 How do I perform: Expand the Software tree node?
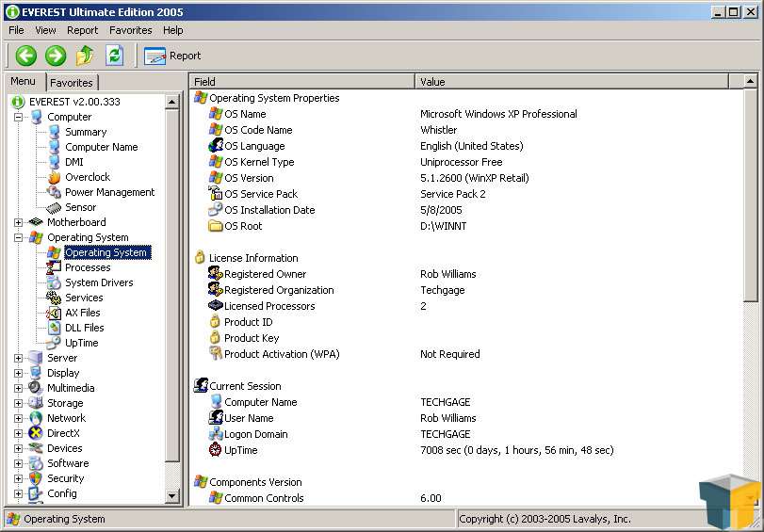click(18, 464)
